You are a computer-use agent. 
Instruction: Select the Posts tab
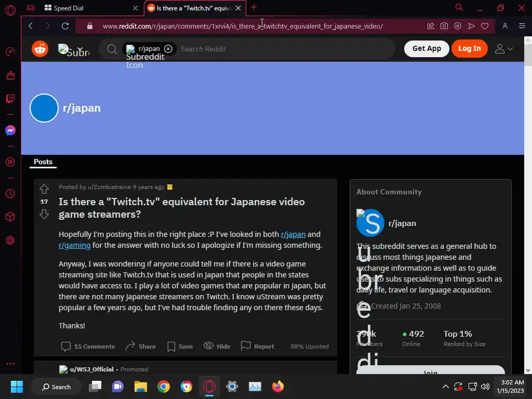43,162
